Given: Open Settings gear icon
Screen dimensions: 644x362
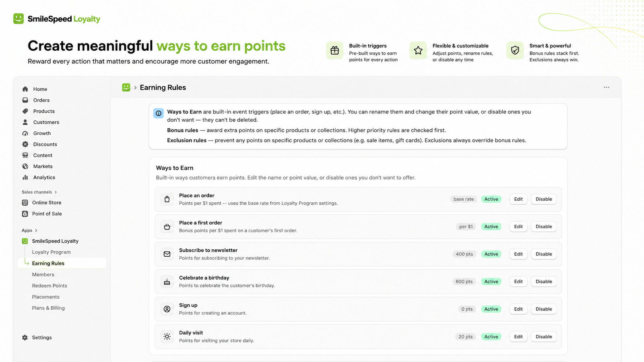Looking at the screenshot, I should [25, 337].
